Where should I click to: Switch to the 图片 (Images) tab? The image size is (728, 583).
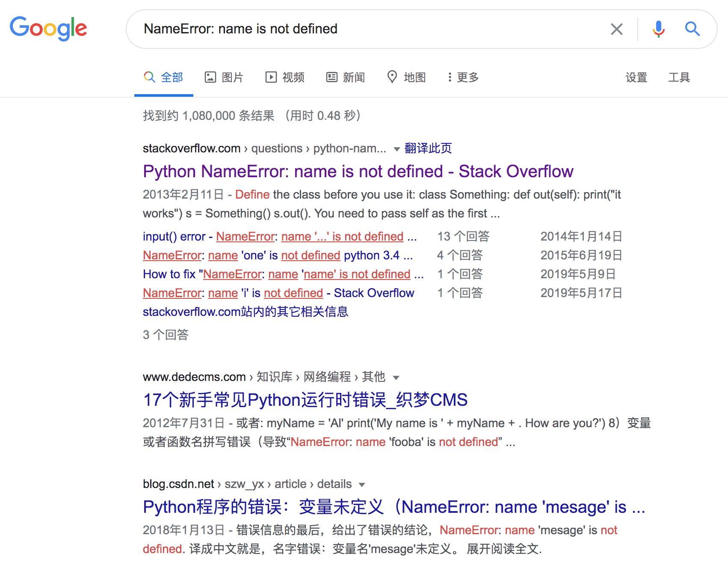pos(224,77)
